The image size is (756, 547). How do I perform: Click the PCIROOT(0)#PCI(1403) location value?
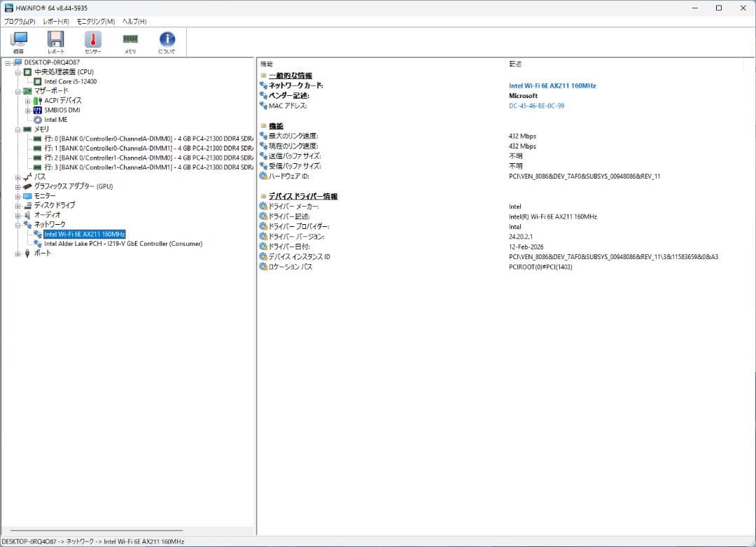(540, 268)
